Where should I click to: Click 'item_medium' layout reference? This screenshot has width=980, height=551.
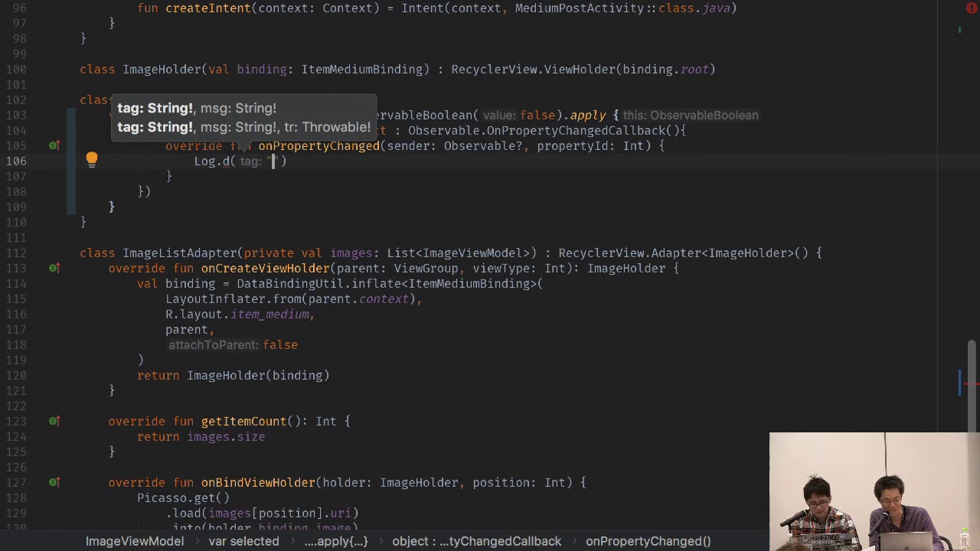(x=269, y=314)
